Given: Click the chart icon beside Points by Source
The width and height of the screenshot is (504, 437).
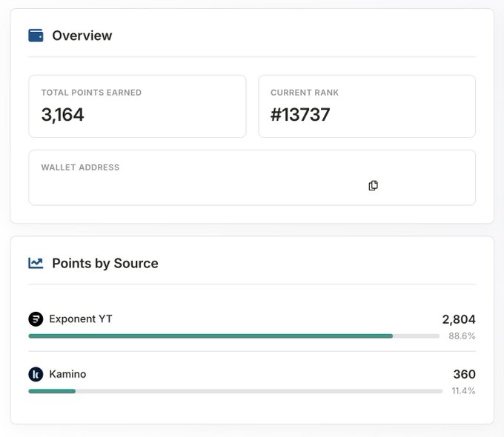Looking at the screenshot, I should click(36, 263).
